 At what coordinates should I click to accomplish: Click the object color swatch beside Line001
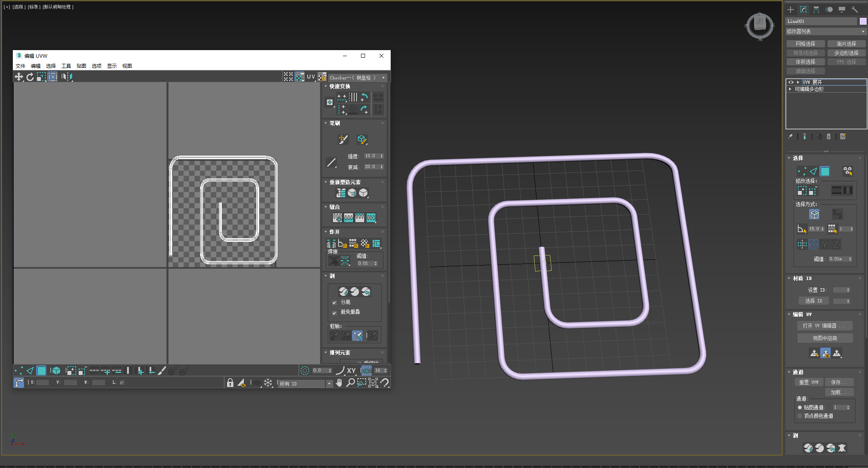[863, 21]
